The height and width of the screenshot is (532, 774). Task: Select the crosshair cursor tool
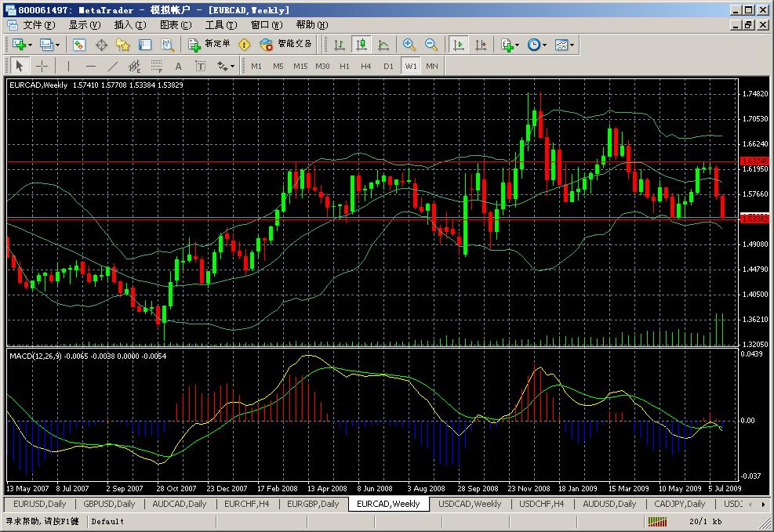coord(42,67)
